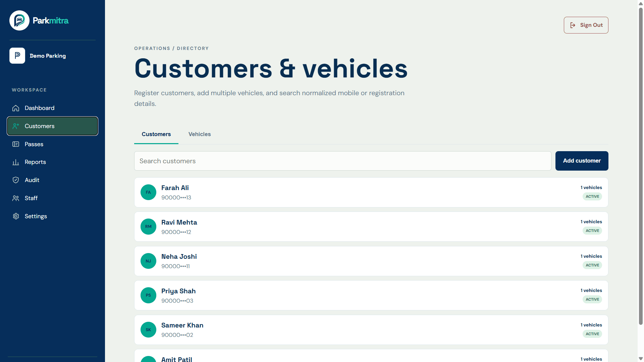Click the RM avatar of Ravi Mehta
This screenshot has height=362, width=644.
[148, 227]
